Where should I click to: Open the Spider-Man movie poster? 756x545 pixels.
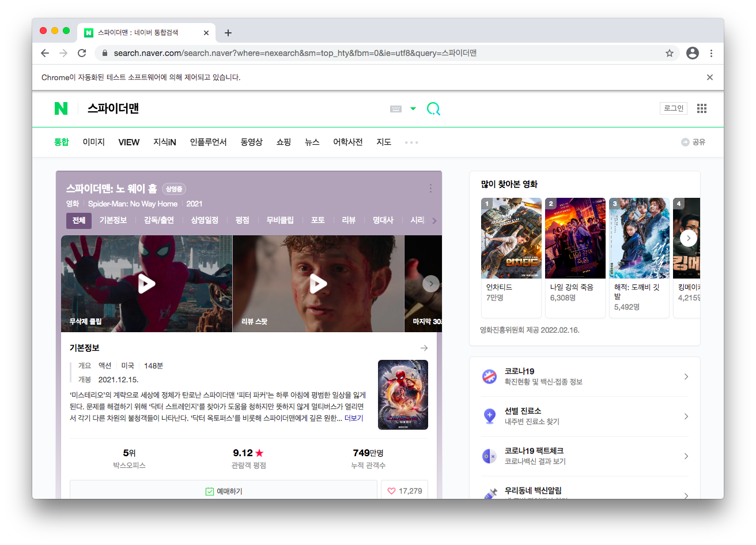(403, 394)
